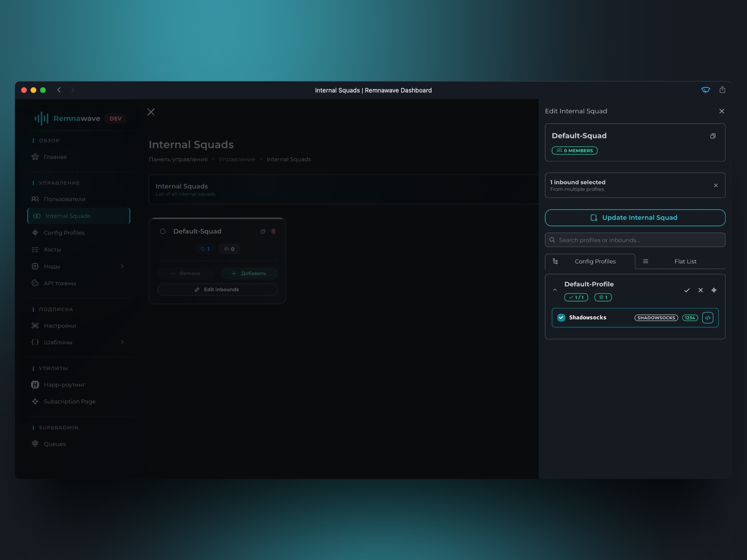Image resolution: width=747 pixels, height=560 pixels.
Task: Deselect all inbounds with the X icon
Action: pyautogui.click(x=700, y=290)
